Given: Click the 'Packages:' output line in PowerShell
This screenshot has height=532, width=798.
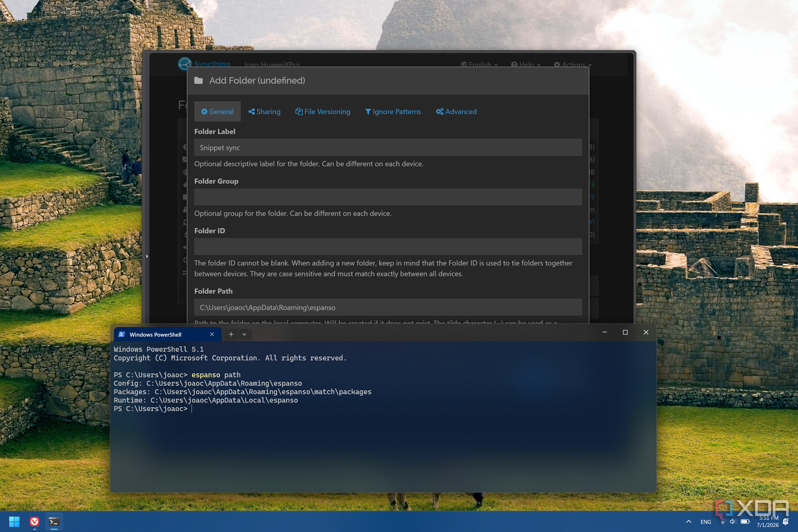Looking at the screenshot, I should coord(242,392).
